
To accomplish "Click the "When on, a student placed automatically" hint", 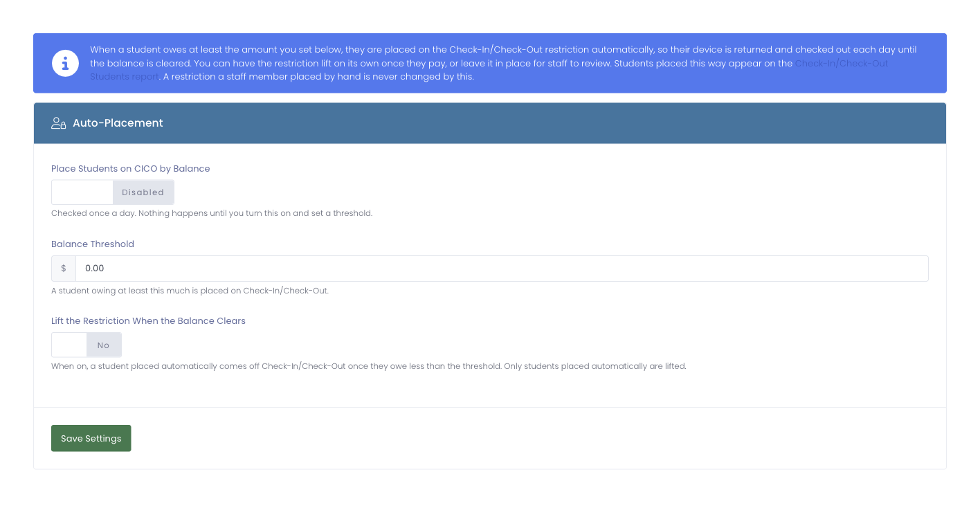I will [369, 366].
